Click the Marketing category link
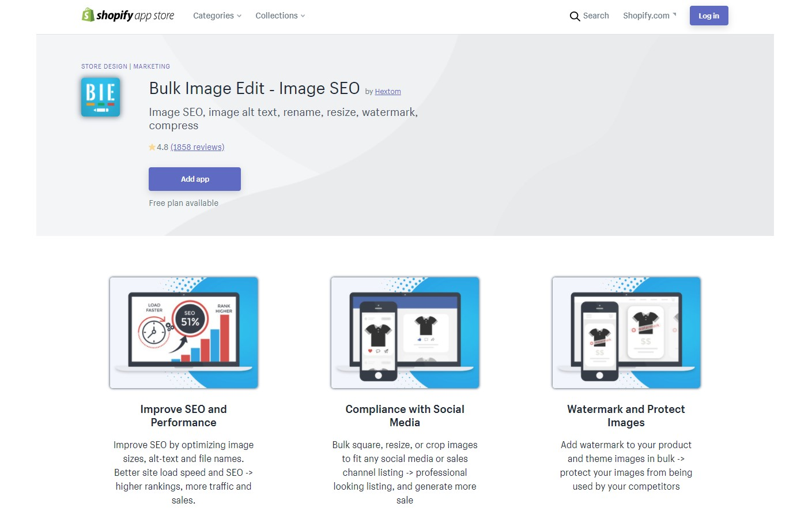The width and height of the screenshot is (812, 526). (x=152, y=66)
